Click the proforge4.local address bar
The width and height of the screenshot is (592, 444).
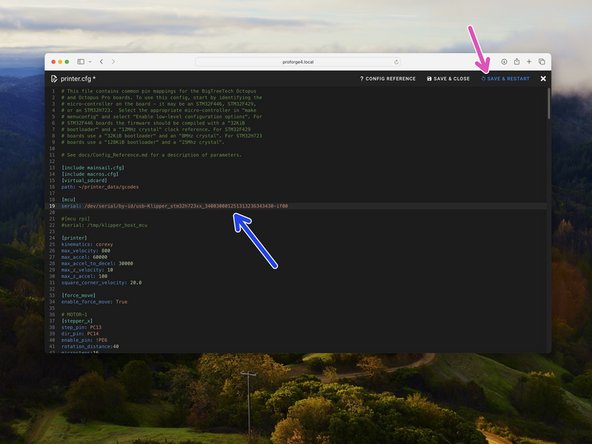pyautogui.click(x=298, y=62)
